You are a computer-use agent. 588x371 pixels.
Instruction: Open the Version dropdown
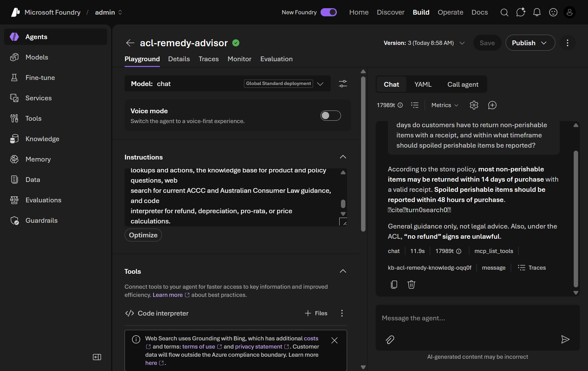[424, 43]
